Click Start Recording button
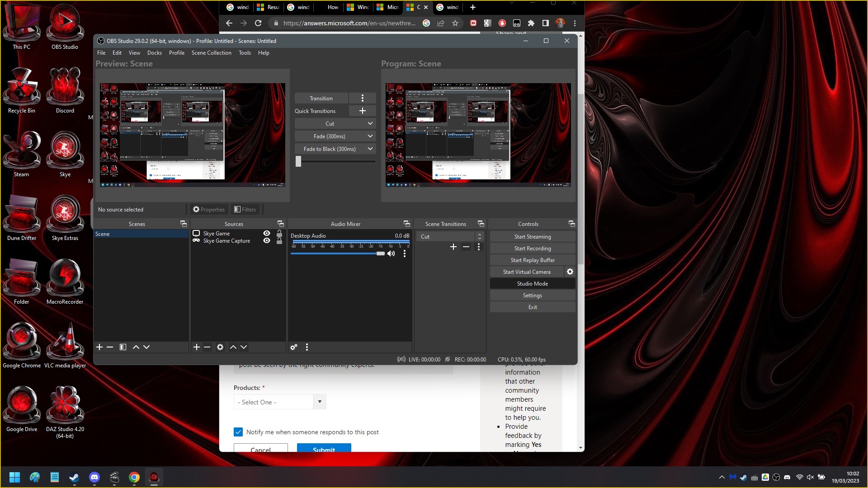Viewport: 868px width, 488px height. click(532, 248)
